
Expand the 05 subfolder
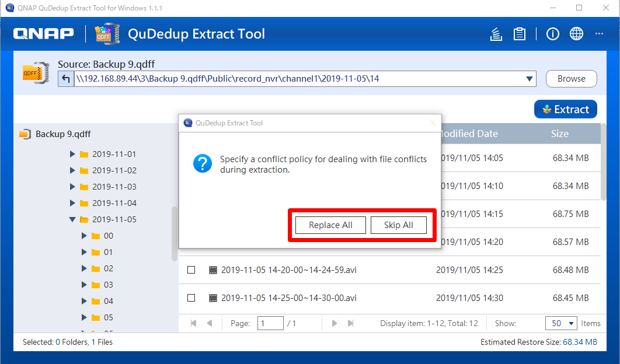coord(84,317)
